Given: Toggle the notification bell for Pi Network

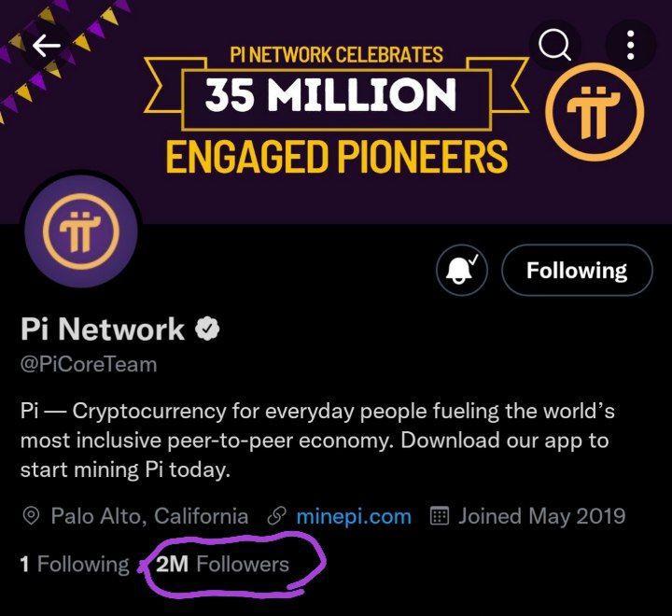Looking at the screenshot, I should [x=462, y=271].
